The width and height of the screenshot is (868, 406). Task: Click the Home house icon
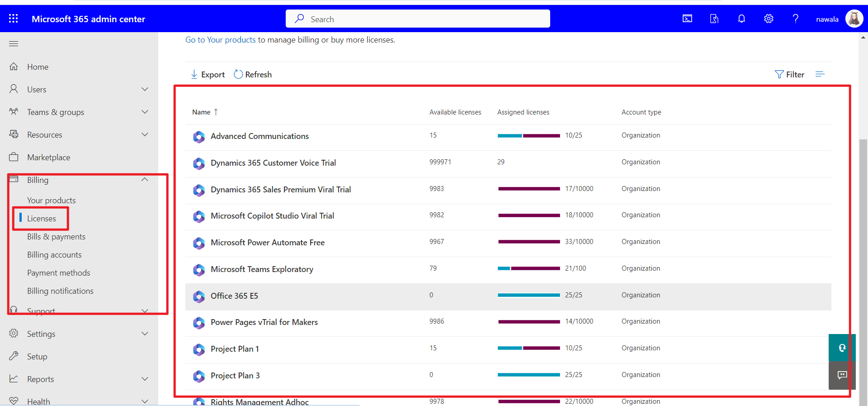coord(14,67)
